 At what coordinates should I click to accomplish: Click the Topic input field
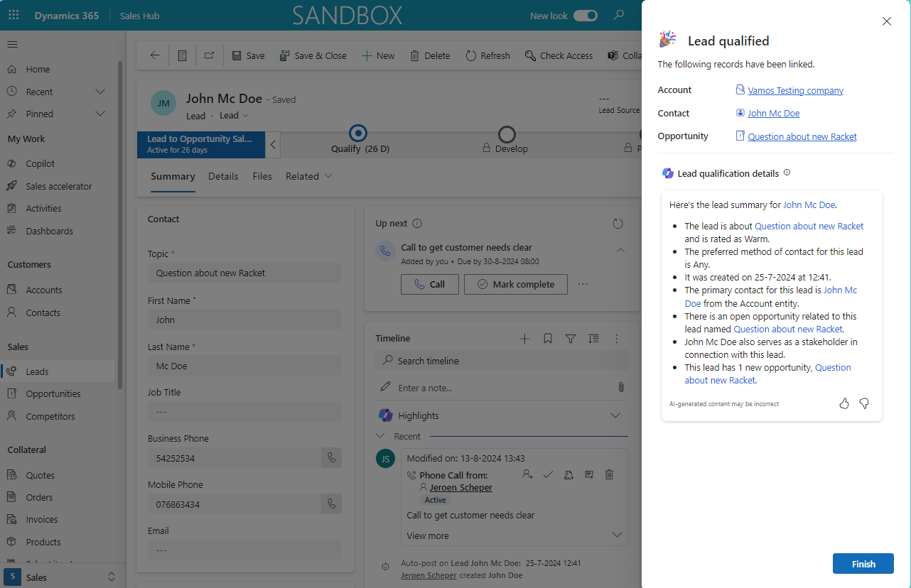tap(244, 273)
